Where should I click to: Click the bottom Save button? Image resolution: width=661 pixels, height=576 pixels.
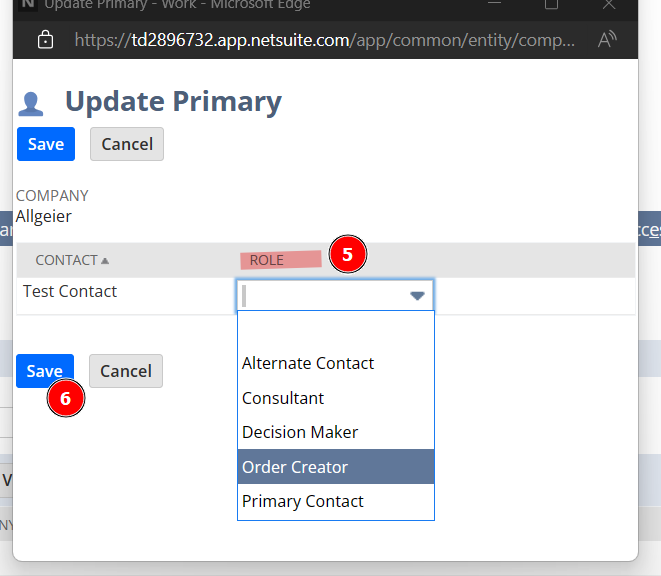point(44,371)
